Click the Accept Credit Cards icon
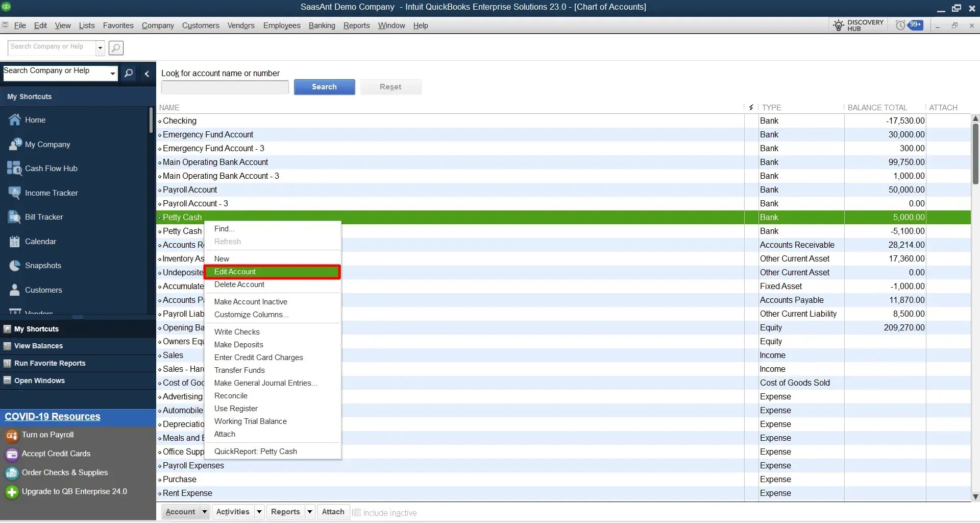This screenshot has height=523, width=980. point(12,454)
